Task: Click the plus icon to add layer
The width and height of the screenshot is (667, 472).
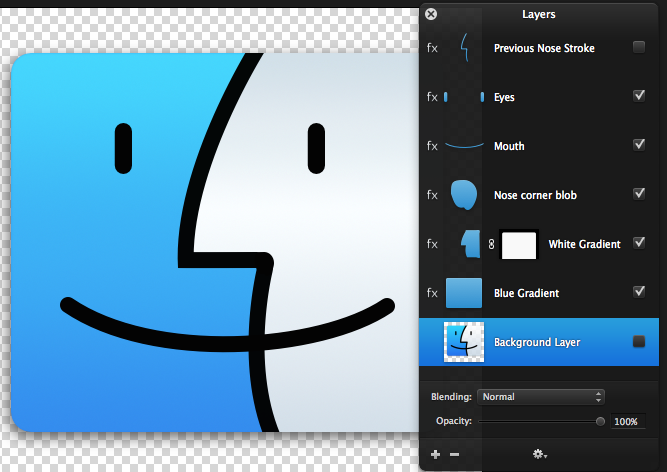Action: (435, 455)
